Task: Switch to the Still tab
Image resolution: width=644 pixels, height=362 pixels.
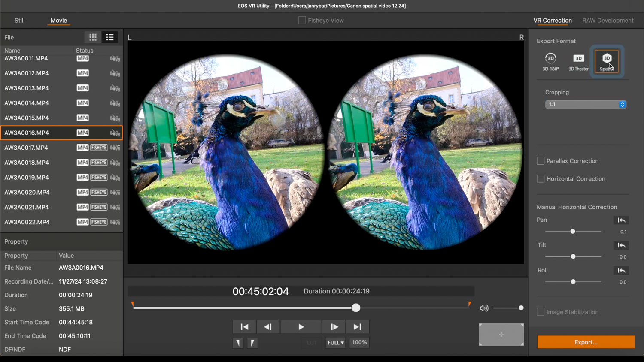Action: tap(19, 20)
